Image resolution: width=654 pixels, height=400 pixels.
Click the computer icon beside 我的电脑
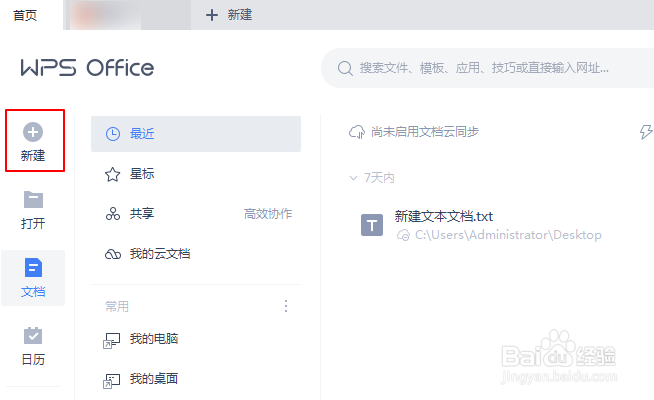pyautogui.click(x=111, y=340)
